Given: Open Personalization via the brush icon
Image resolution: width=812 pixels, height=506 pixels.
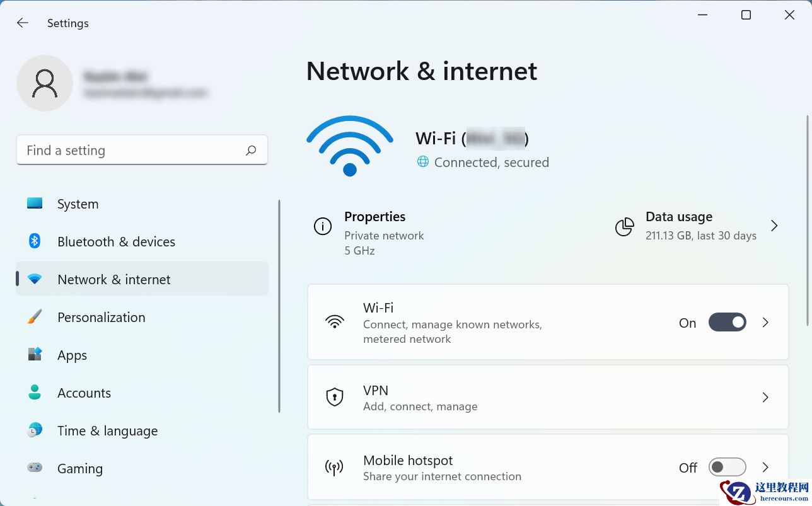Looking at the screenshot, I should click(34, 317).
